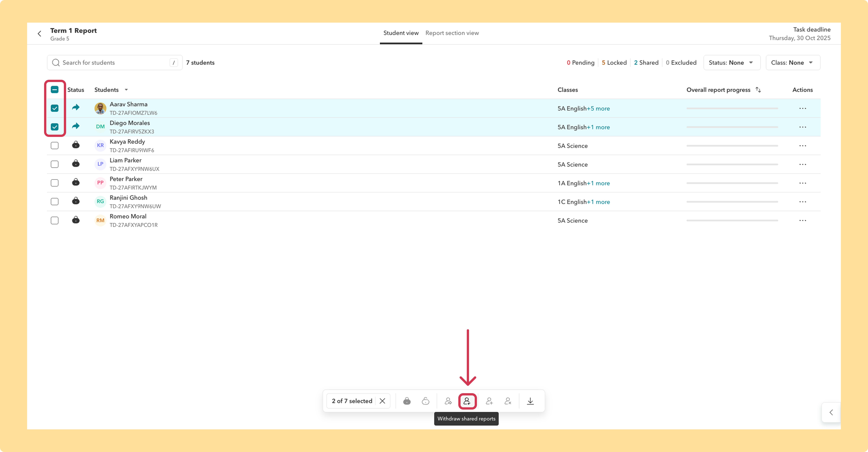Click the KR avatar for Kavya Reddy
868x452 pixels.
point(100,145)
